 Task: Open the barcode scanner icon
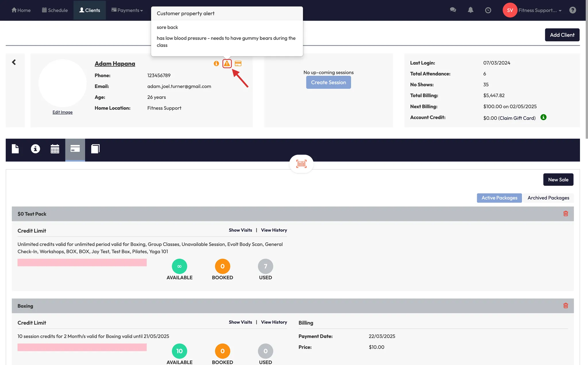pos(301,164)
